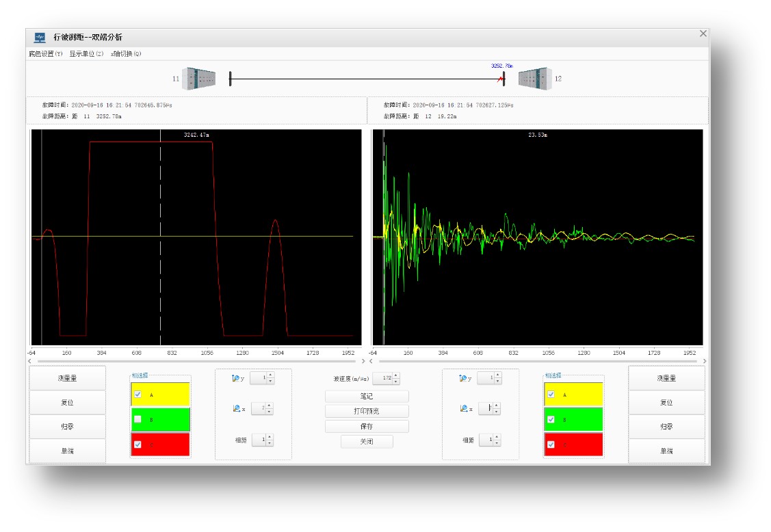Viewport: 771px width, 532px height.
Task: Increase station 11 相距 value with up arrow
Action: pyautogui.click(x=270, y=437)
